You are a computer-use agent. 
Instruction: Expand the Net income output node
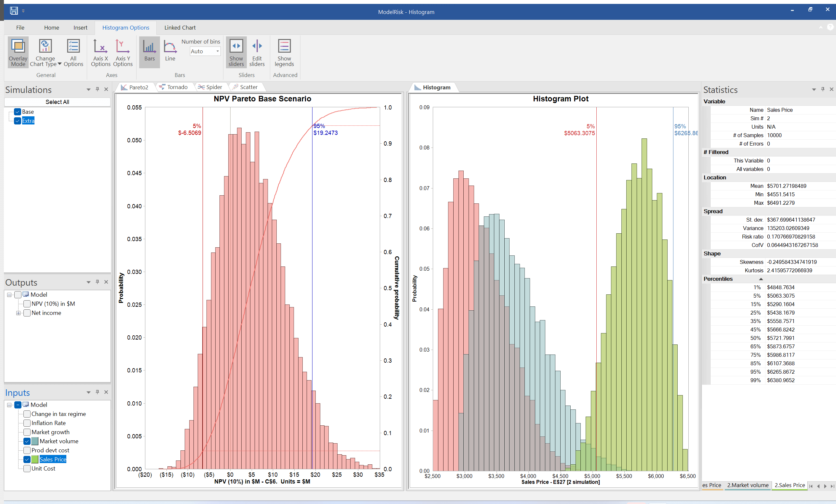point(19,313)
